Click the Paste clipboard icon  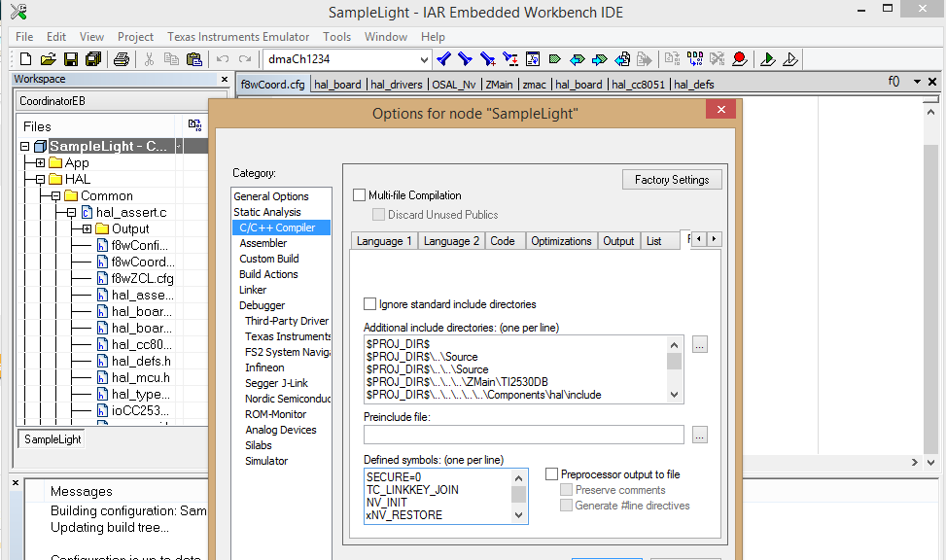point(193,59)
